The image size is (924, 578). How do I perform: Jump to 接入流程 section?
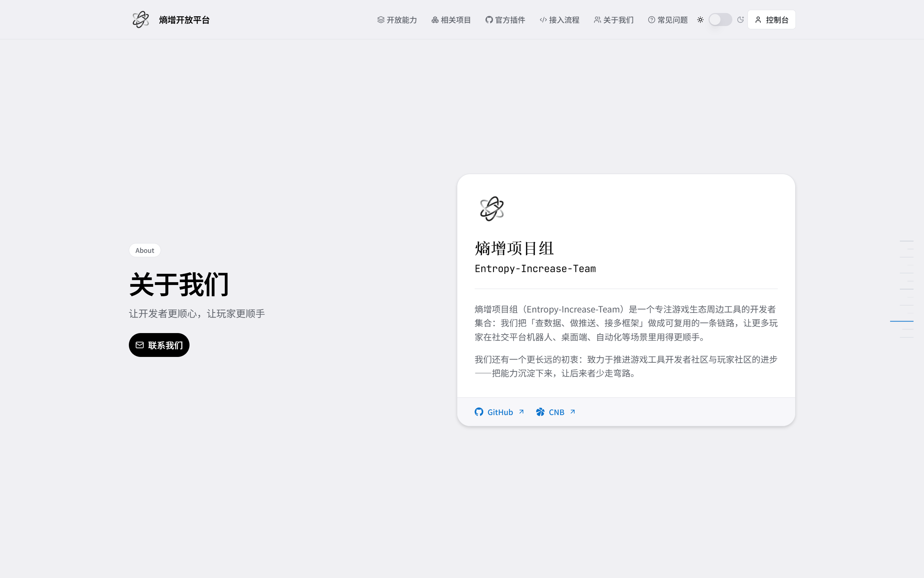[x=559, y=20]
